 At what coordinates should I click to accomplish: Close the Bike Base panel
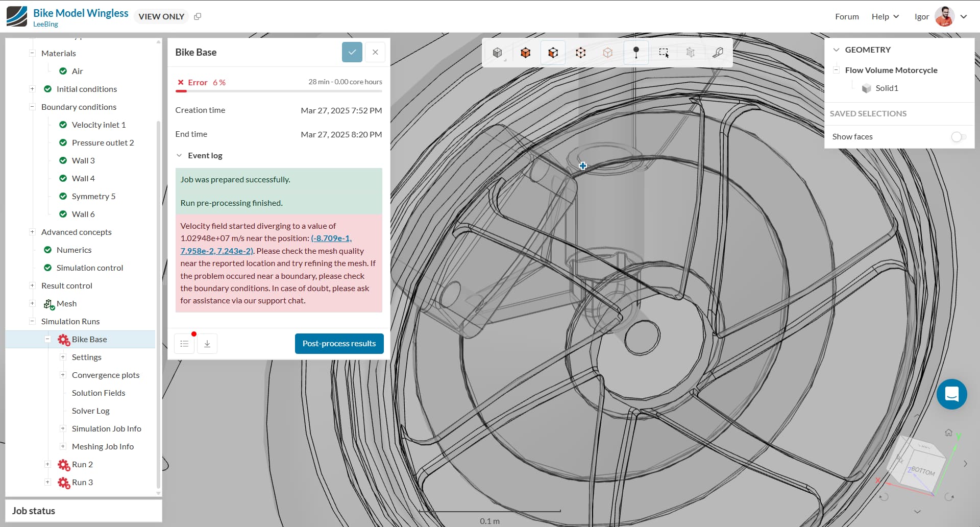pos(375,52)
